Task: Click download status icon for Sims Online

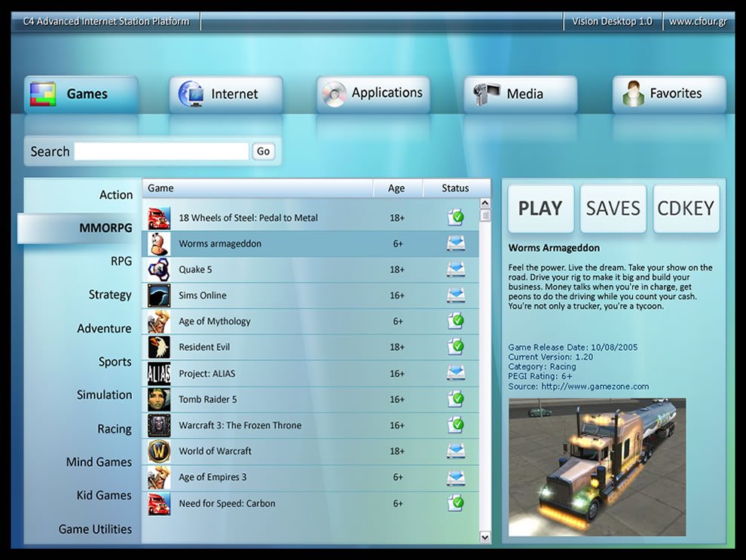Action: click(x=456, y=295)
